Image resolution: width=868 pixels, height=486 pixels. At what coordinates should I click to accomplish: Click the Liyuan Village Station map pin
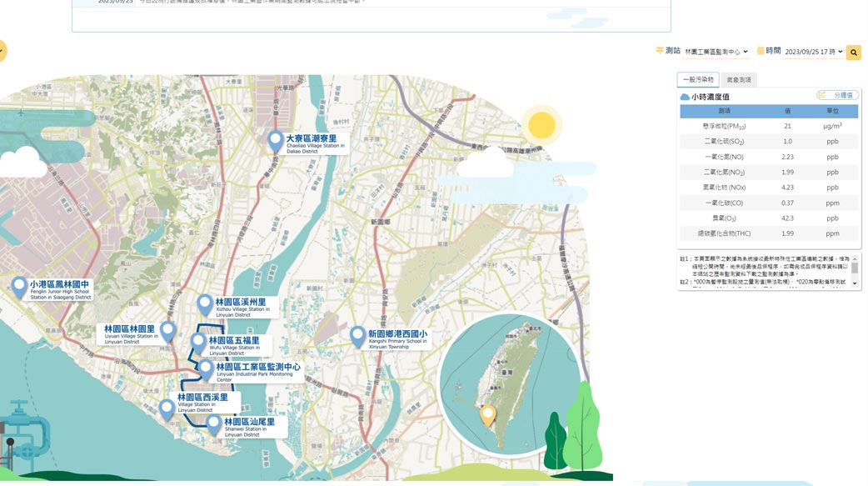click(x=167, y=331)
